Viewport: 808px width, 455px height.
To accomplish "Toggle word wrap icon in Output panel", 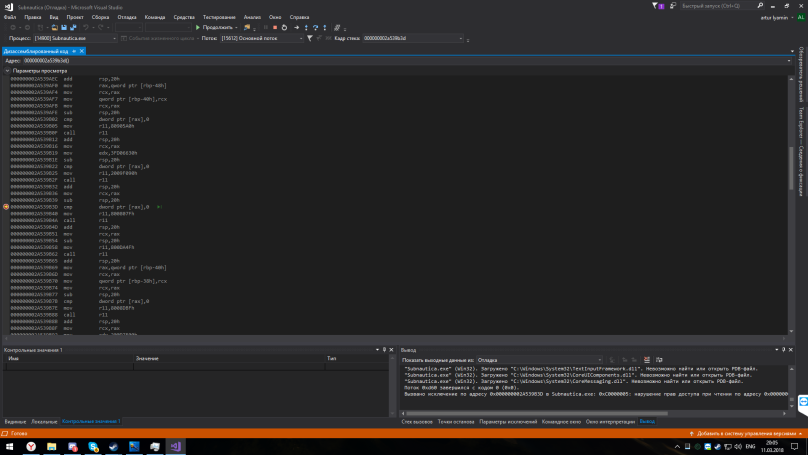I will pos(659,360).
